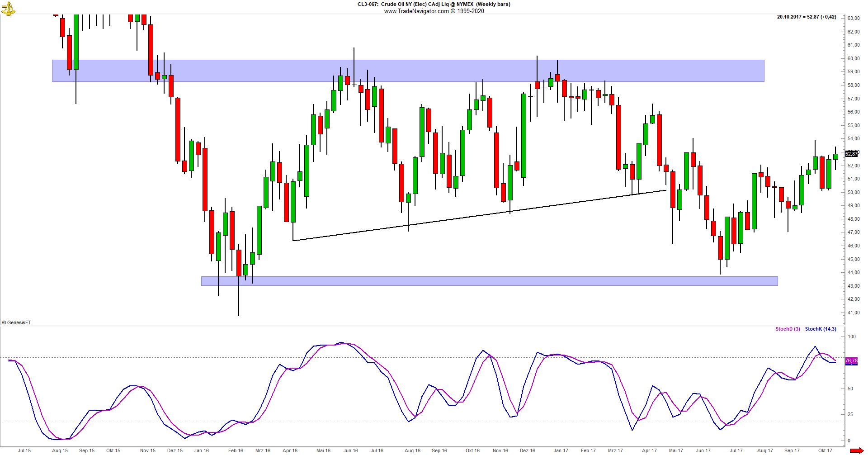The height and width of the screenshot is (455, 868).
Task: Click the 47,00 price axis label
Action: pos(854,232)
